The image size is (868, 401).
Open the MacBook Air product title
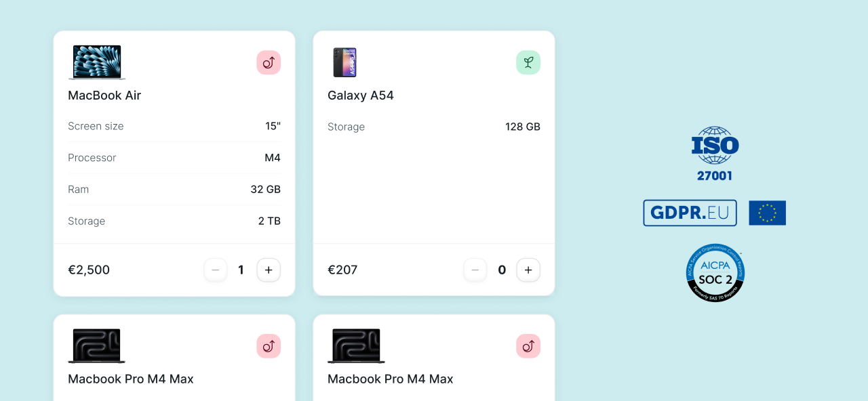(x=104, y=96)
